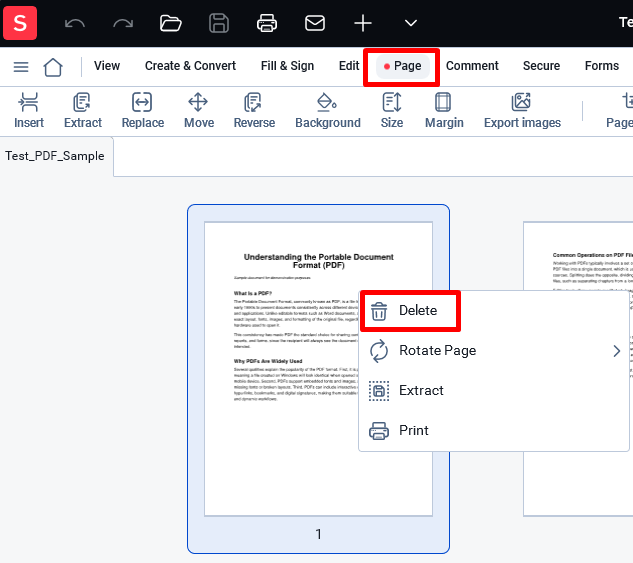The height and width of the screenshot is (563, 633).
Task: Save the document with the floppy disk icon
Action: [219, 23]
